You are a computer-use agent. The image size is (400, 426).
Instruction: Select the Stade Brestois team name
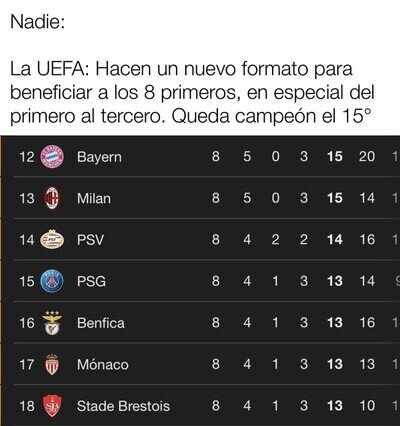pos(123,406)
